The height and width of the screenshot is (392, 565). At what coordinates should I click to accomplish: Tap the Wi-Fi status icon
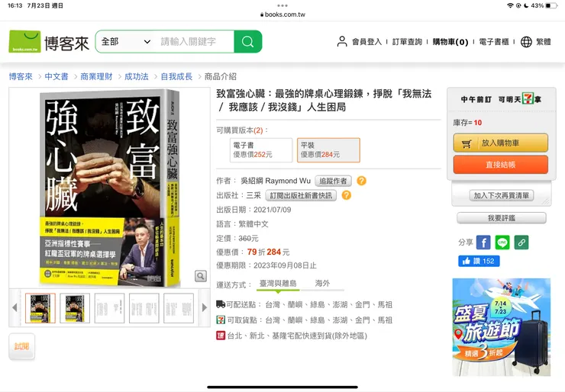(x=510, y=5)
